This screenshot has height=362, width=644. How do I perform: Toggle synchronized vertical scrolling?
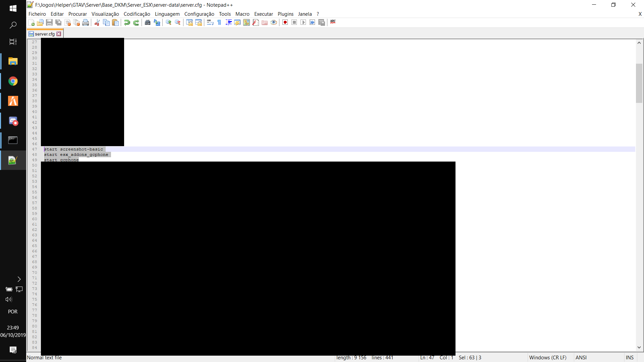click(190, 22)
